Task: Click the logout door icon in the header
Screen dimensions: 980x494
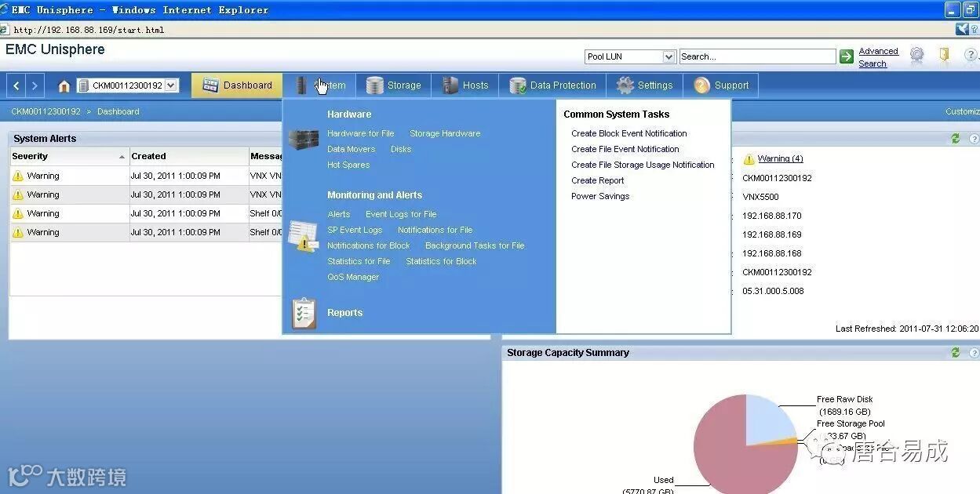Action: [944, 56]
